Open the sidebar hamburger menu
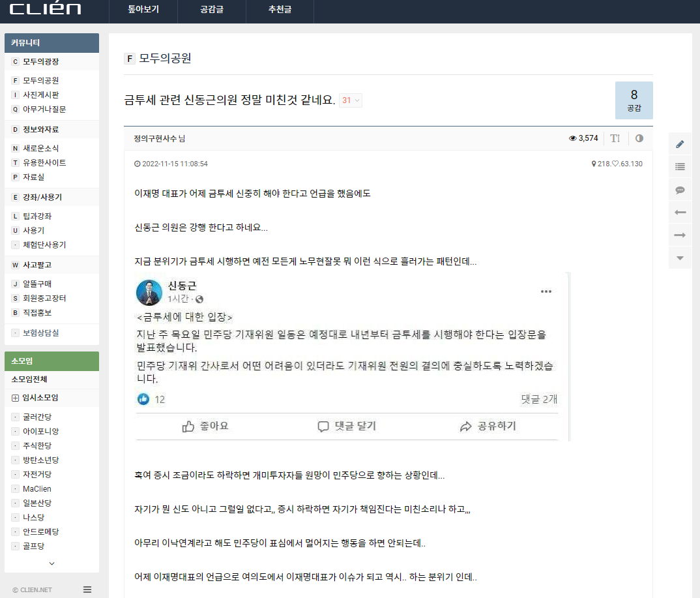 click(87, 590)
